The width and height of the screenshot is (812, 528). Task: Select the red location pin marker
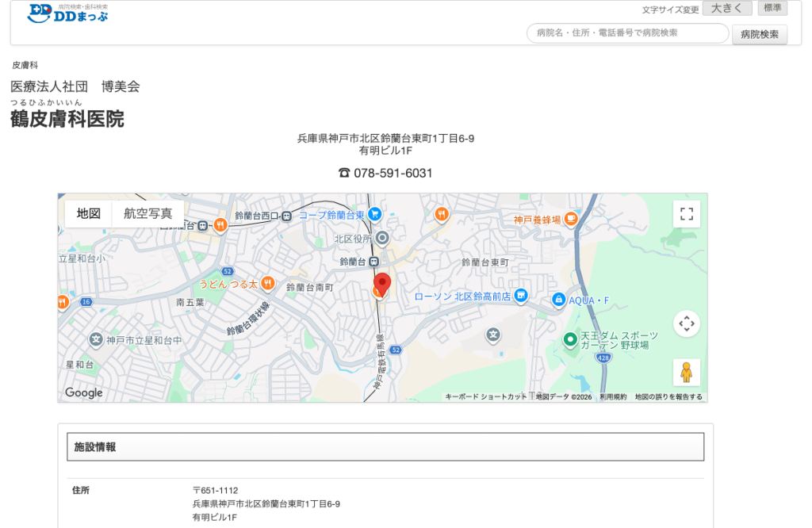(382, 285)
